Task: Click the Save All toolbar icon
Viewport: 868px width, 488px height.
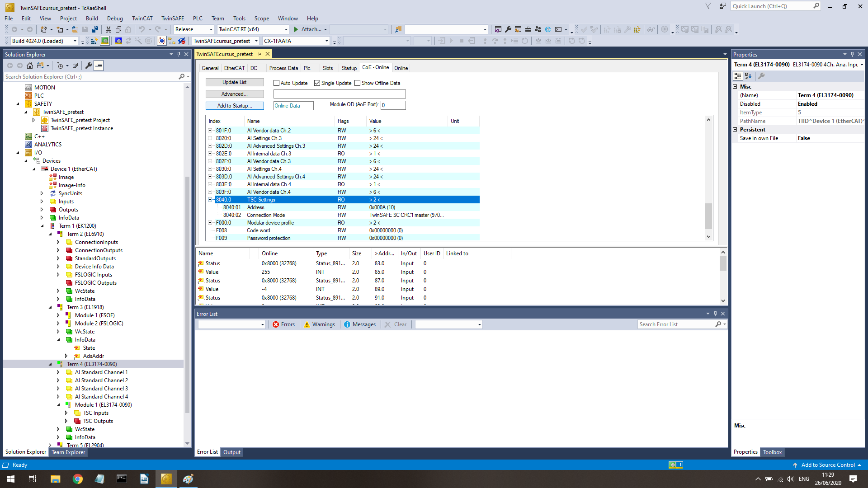Action: pyautogui.click(x=95, y=29)
